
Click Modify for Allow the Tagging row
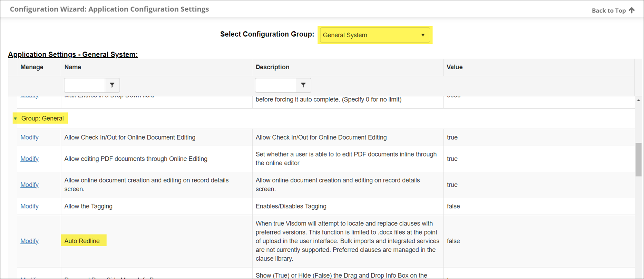(29, 206)
